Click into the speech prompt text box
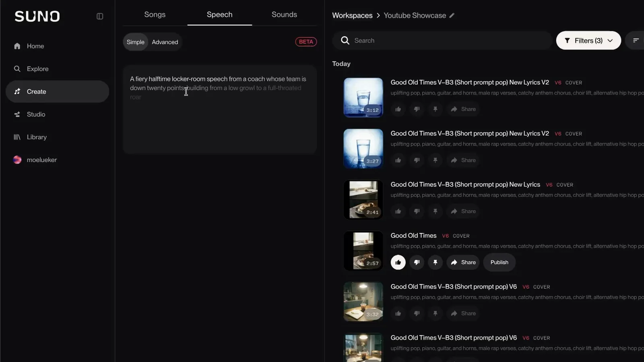The width and height of the screenshot is (644, 362). [220, 109]
